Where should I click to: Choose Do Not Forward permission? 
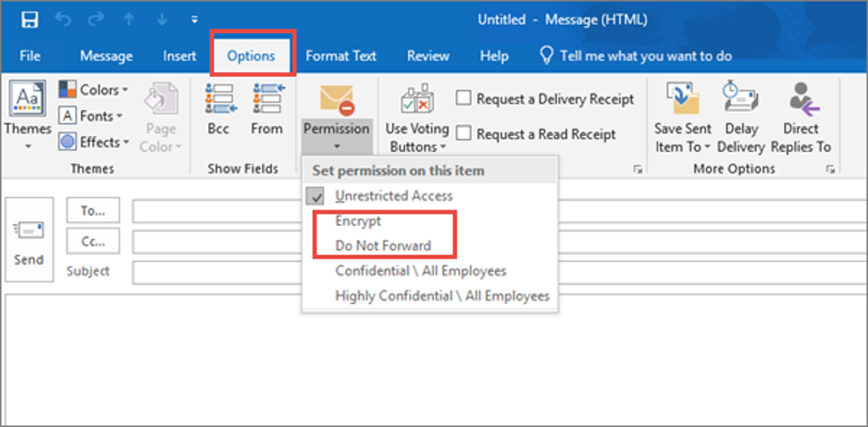[x=383, y=246]
